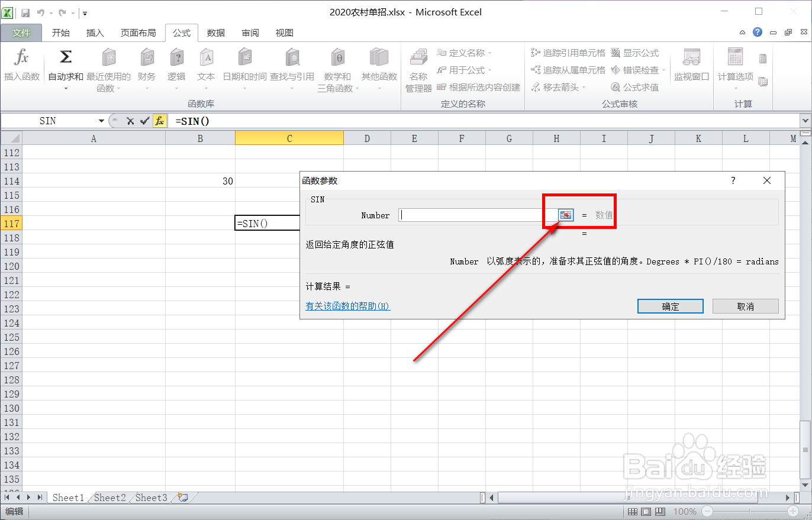The image size is (812, 520).
Task: Click Show Formulas (显示公式)
Action: click(635, 53)
